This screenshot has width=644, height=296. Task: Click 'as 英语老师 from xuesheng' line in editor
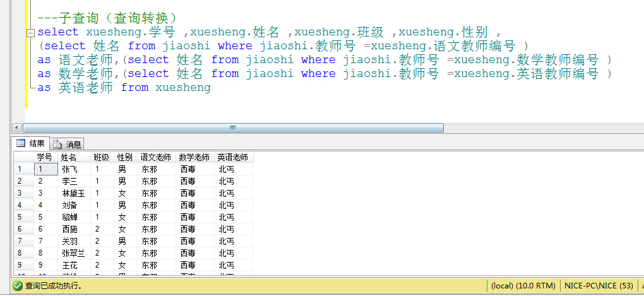coord(124,88)
